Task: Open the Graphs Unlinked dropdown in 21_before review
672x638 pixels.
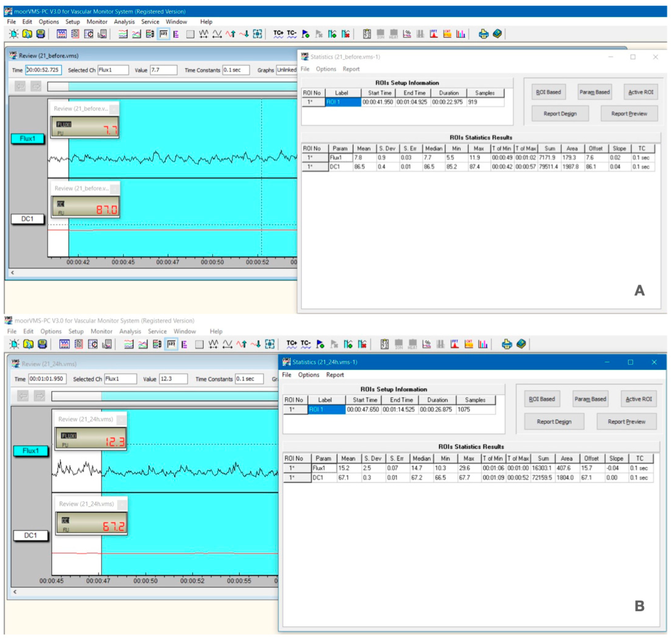Action: (x=286, y=70)
